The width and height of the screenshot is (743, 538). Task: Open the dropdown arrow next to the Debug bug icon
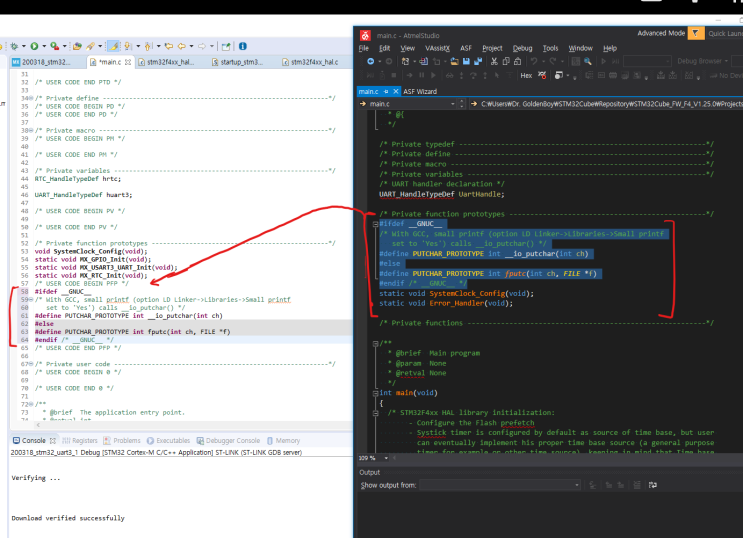(24, 46)
